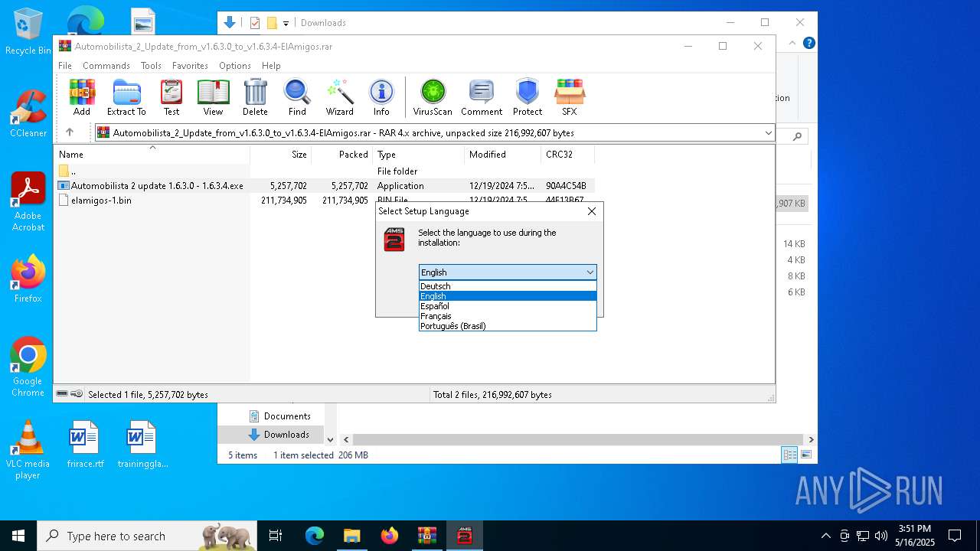Open Google Chrome desktop shortcut
The height and width of the screenshot is (551, 980).
pos(28,367)
